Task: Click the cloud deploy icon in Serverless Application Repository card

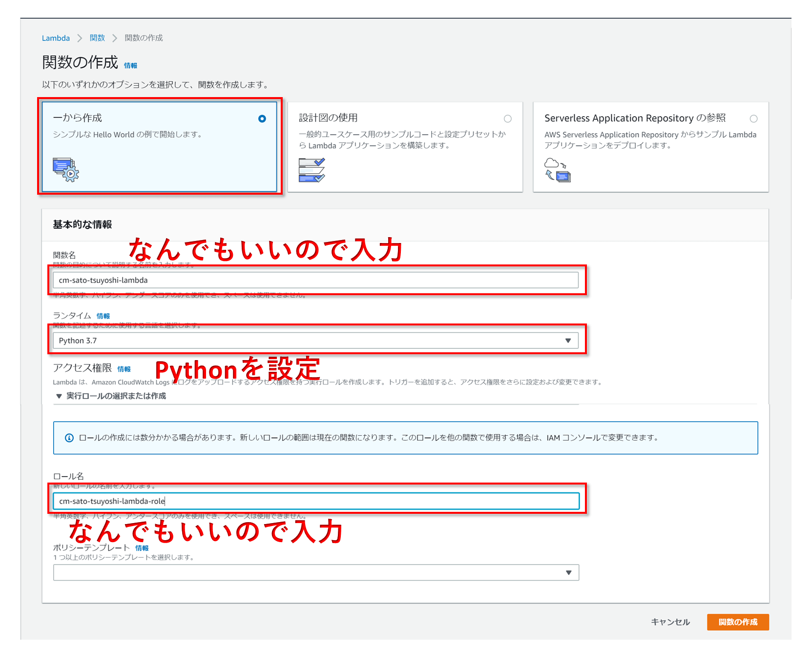Action: pos(557,169)
